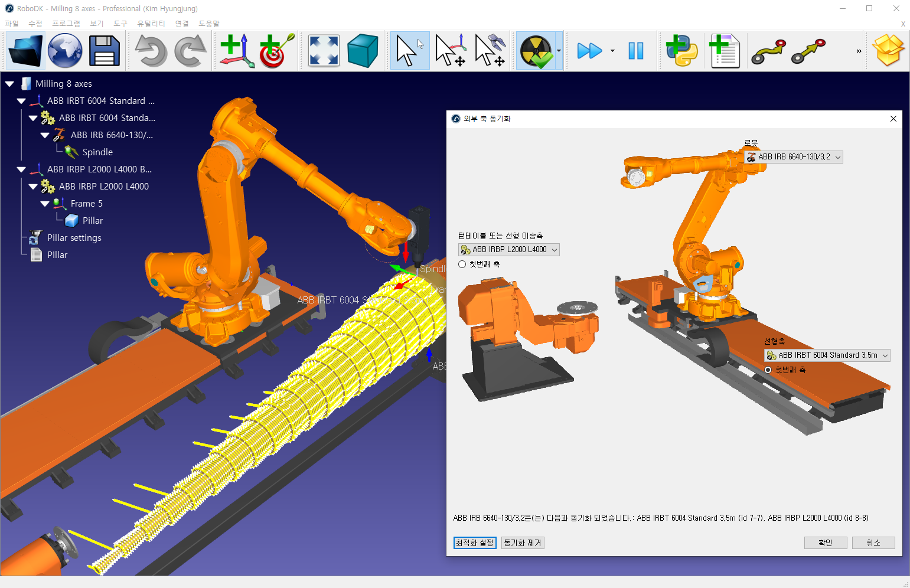
Task: Collapse ABB IRBT 6004 Standard frame node
Action: (21, 101)
